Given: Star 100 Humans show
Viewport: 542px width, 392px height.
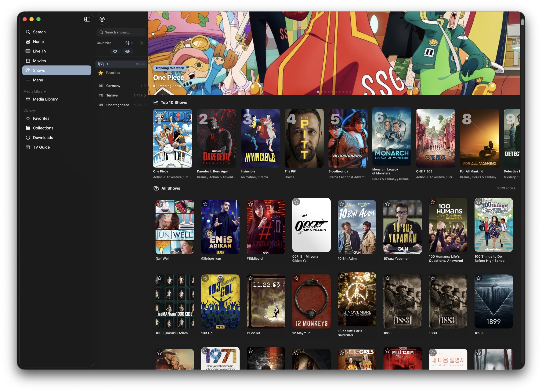Looking at the screenshot, I should (433, 202).
